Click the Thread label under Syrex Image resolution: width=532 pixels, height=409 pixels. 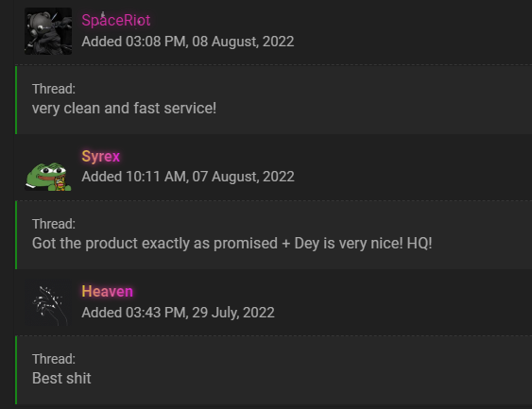(x=54, y=224)
